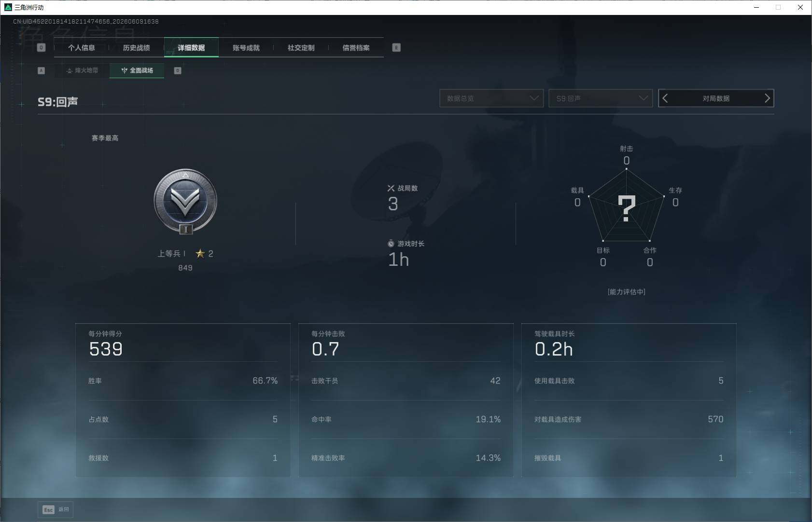Click the gold star rank icon
This screenshot has width=812, height=522.
click(200, 253)
